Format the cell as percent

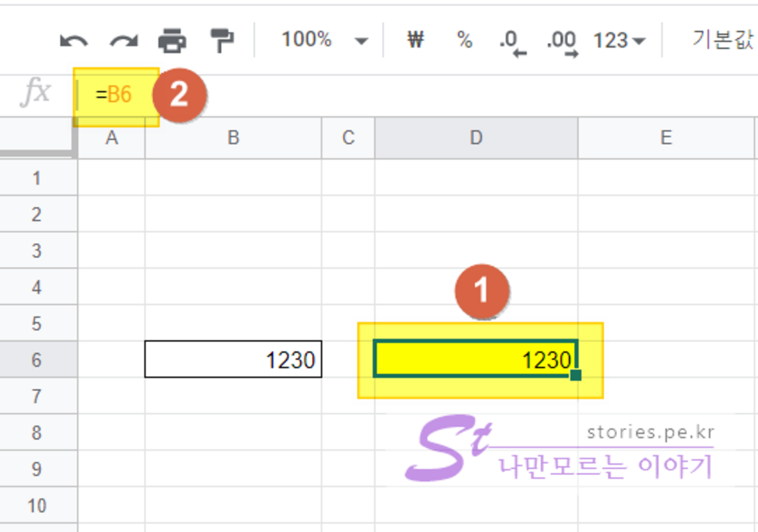click(x=464, y=40)
